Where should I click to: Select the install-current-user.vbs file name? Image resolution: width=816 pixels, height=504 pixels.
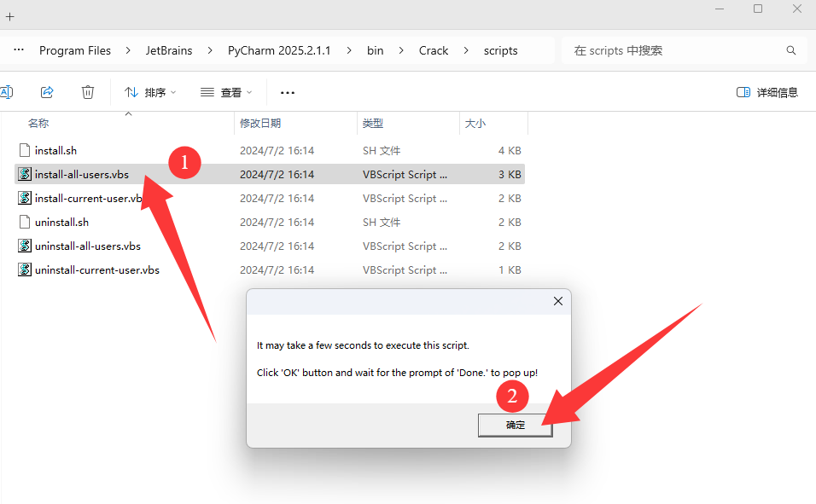pos(89,198)
